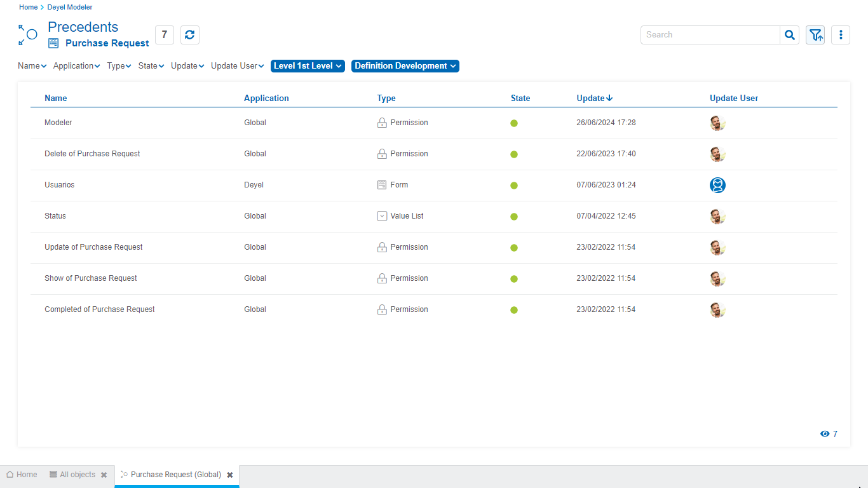Switch to the All objects tab
Image resolution: width=868 pixels, height=488 pixels.
pyautogui.click(x=72, y=475)
